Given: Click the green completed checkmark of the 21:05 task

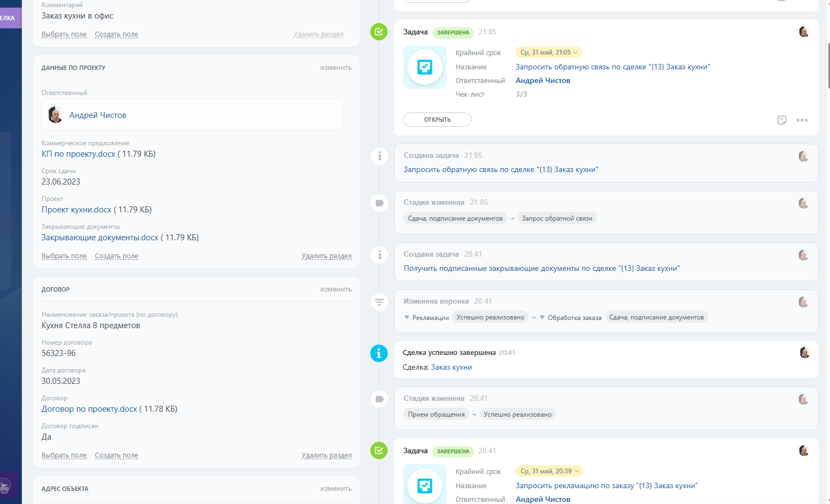Looking at the screenshot, I should coord(378,32).
